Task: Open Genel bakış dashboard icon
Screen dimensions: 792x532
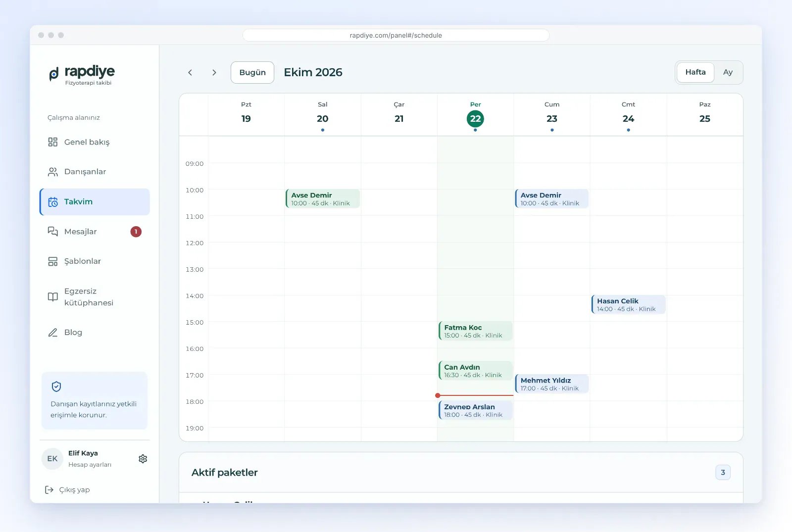Action: click(x=52, y=142)
